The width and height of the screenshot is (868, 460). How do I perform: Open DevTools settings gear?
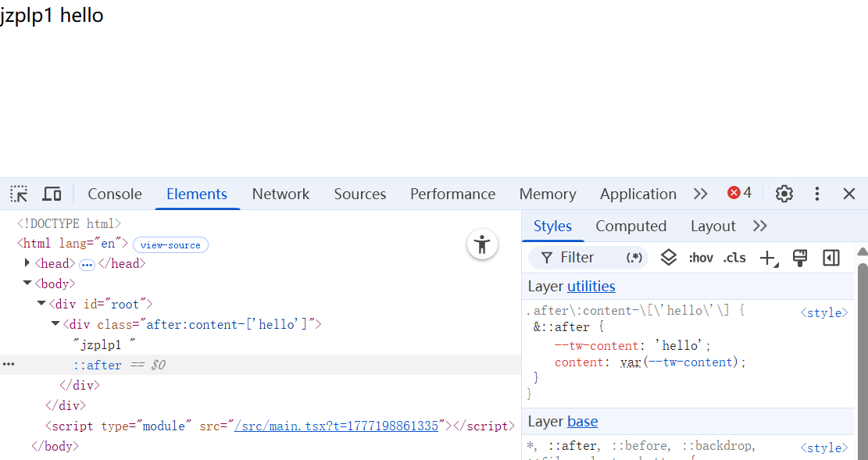[x=784, y=194]
